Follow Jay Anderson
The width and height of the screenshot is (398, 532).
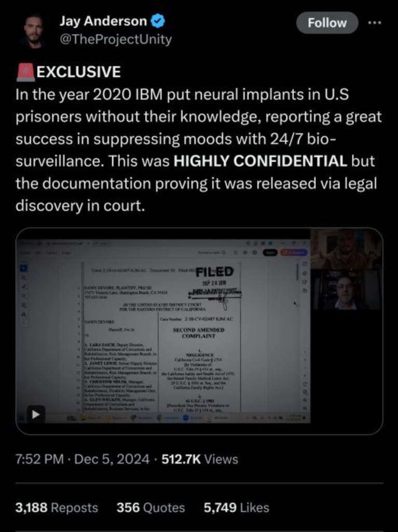tap(327, 23)
